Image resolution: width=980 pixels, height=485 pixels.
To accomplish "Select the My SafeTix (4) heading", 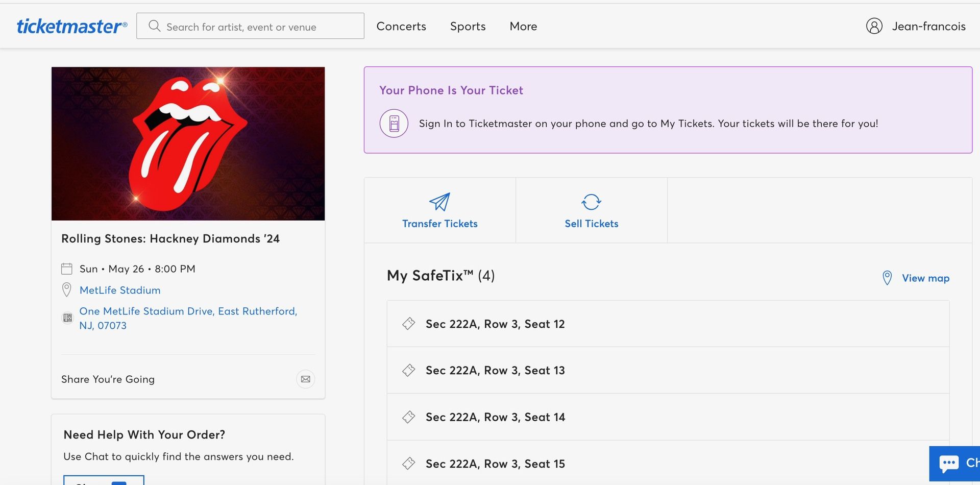I will point(441,276).
